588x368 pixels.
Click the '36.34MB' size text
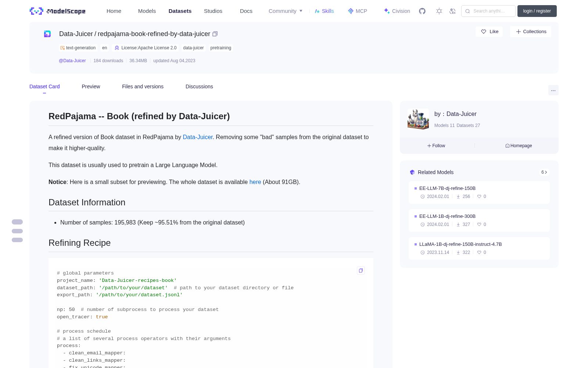(x=138, y=61)
